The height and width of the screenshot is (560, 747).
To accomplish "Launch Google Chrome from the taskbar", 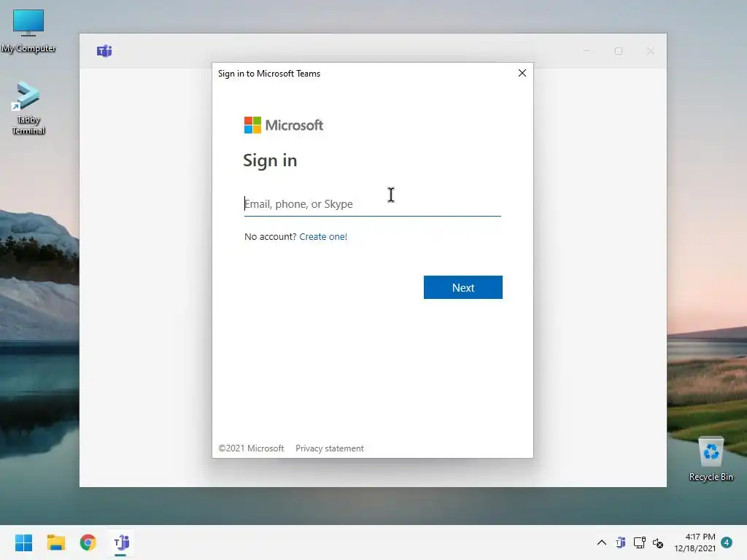I will [88, 542].
